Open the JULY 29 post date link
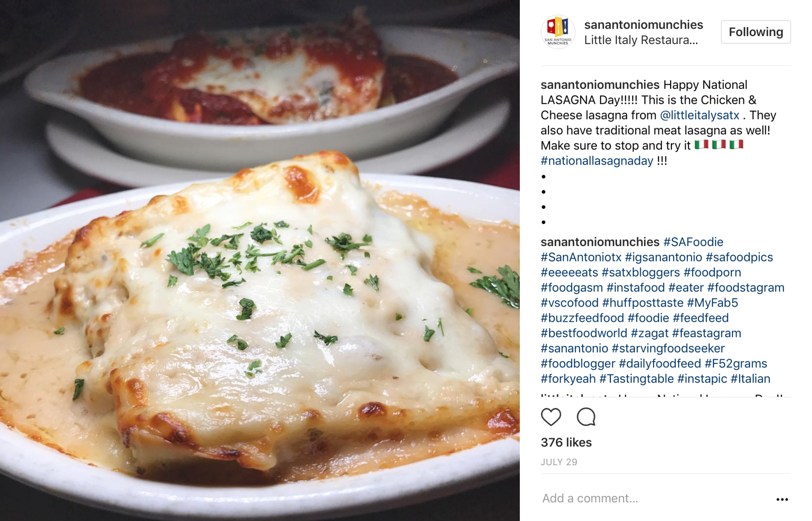Screen dimensions: 812x521 (x=559, y=462)
